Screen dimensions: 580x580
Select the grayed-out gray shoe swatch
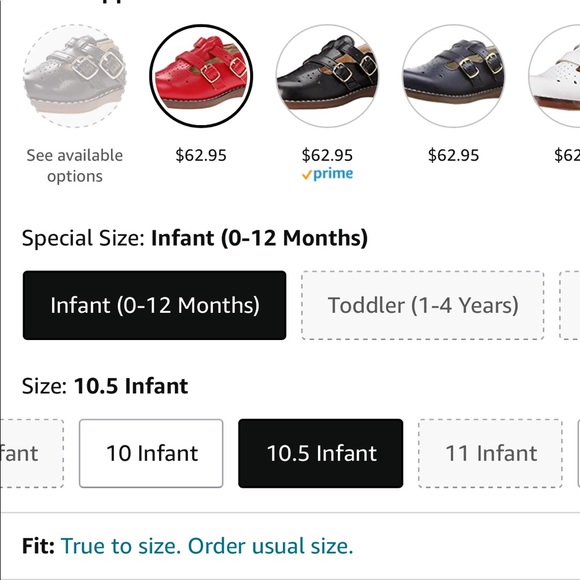click(x=75, y=76)
